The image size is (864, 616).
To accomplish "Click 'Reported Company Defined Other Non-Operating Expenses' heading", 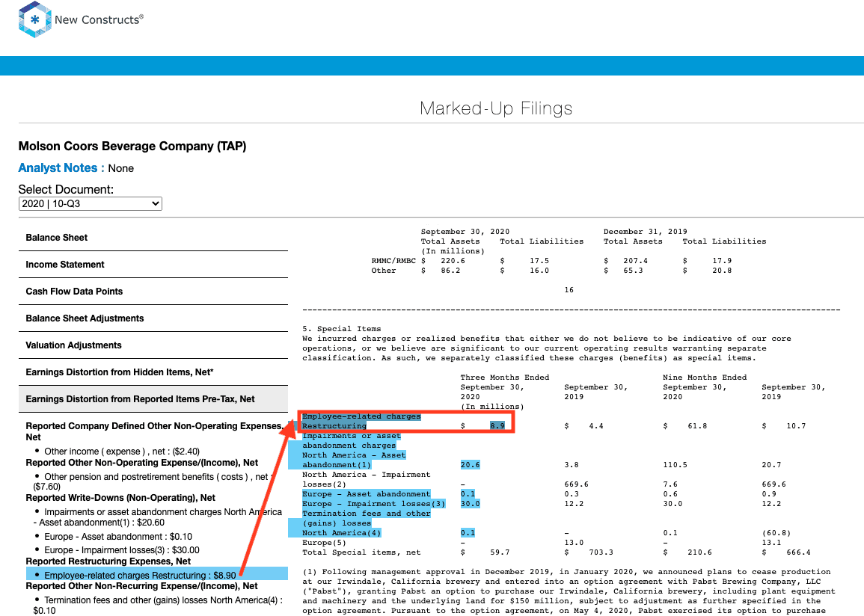I will click(154, 431).
